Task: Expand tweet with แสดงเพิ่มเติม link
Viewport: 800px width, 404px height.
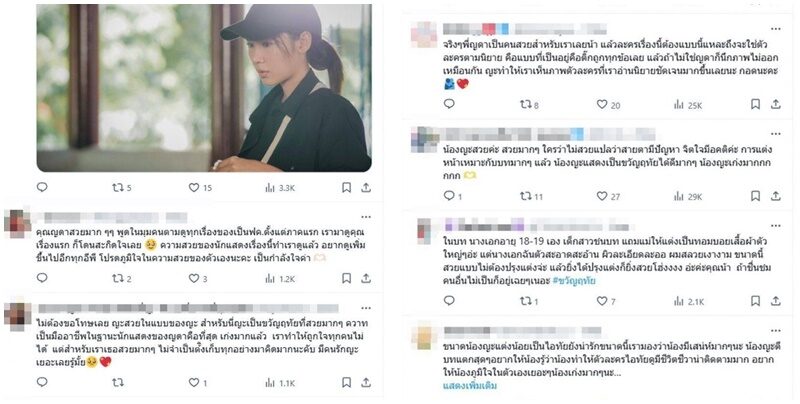Action: pyautogui.click(x=469, y=385)
